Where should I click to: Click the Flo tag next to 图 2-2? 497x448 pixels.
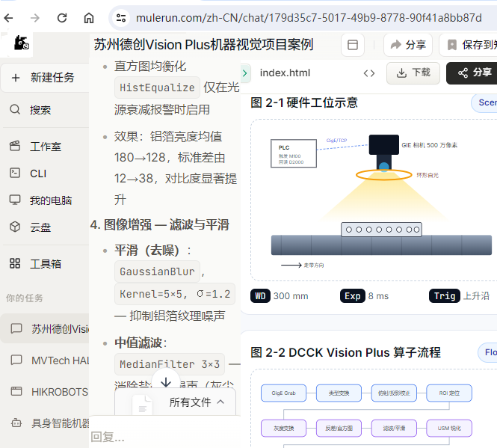487,352
